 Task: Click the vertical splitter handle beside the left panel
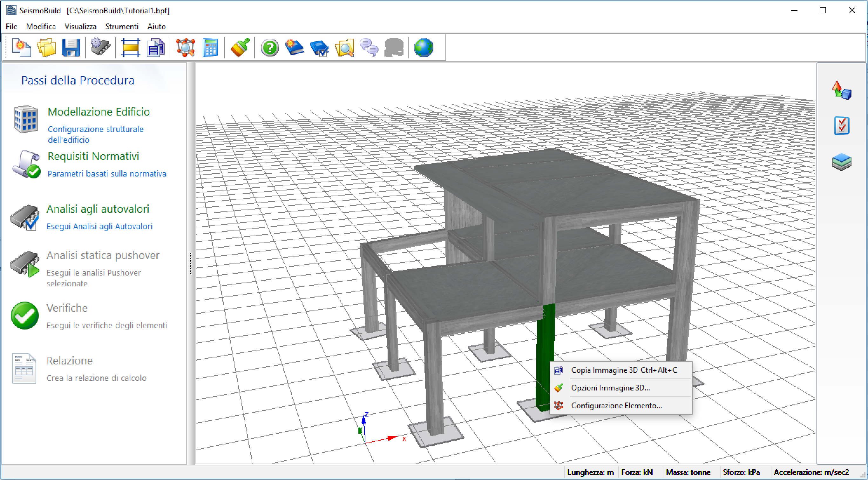coord(191,263)
